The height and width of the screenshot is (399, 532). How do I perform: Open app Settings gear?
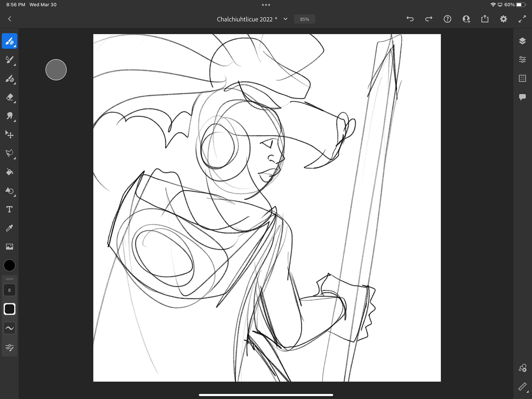(503, 19)
